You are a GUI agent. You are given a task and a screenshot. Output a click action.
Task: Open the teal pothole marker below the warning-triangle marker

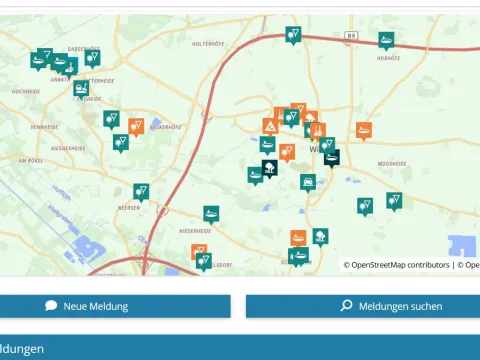pyautogui.click(x=268, y=145)
